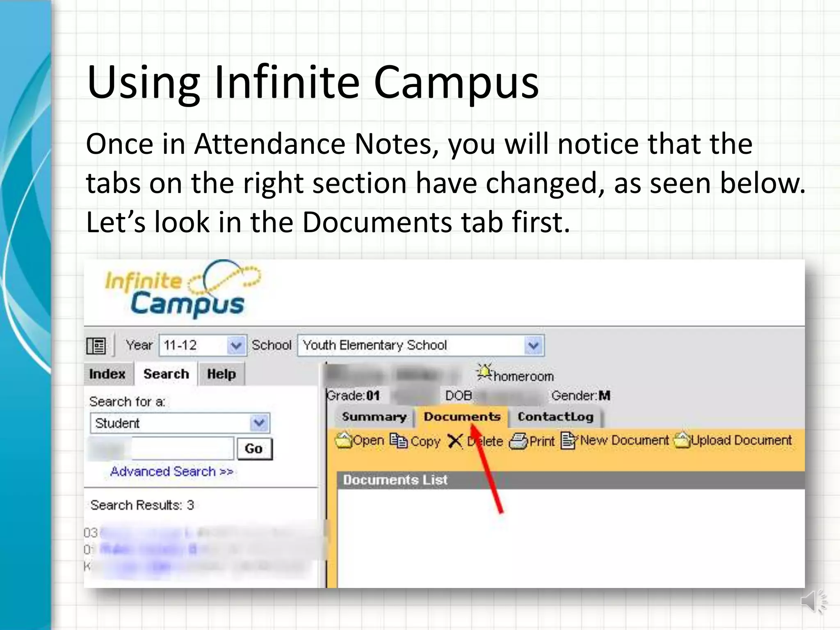Select the Documents tab
The width and height of the screenshot is (840, 630).
pyautogui.click(x=462, y=417)
